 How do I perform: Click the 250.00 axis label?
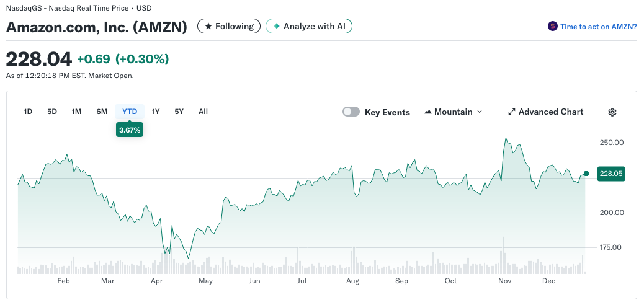pos(612,143)
